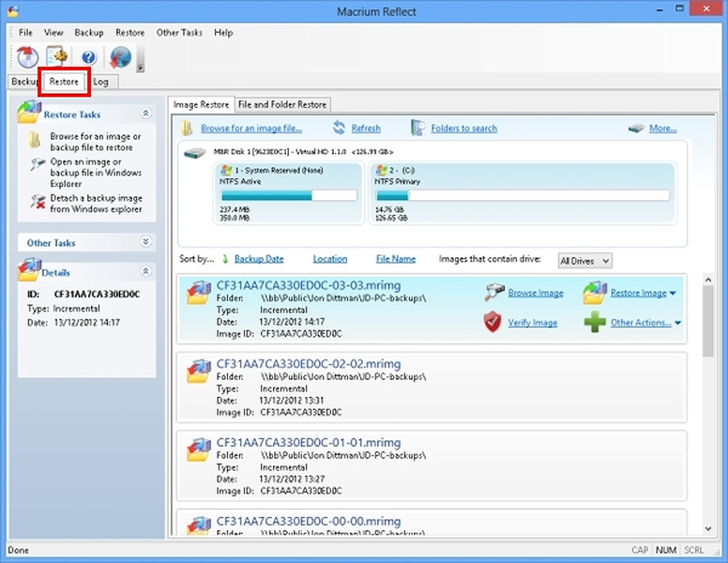Click the C: partition usage bar
Screen dimensions: 728x563
pyautogui.click(x=523, y=195)
